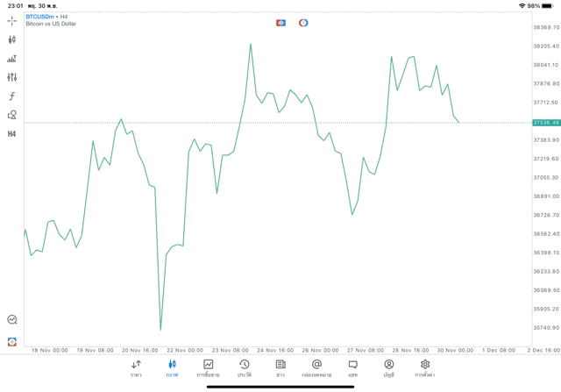Open the ประวัติ (History) tab
The height and width of the screenshot is (392, 561).
pyautogui.click(x=245, y=367)
